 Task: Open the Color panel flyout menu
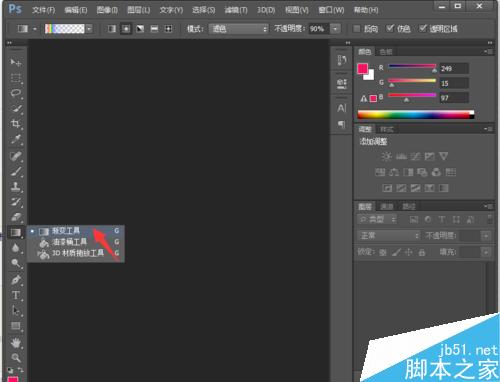point(489,52)
